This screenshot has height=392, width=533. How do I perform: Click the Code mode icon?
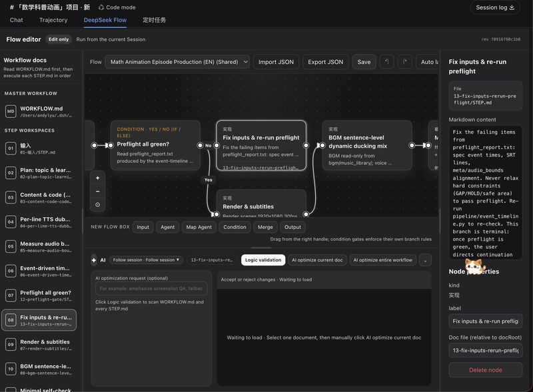tap(101, 7)
